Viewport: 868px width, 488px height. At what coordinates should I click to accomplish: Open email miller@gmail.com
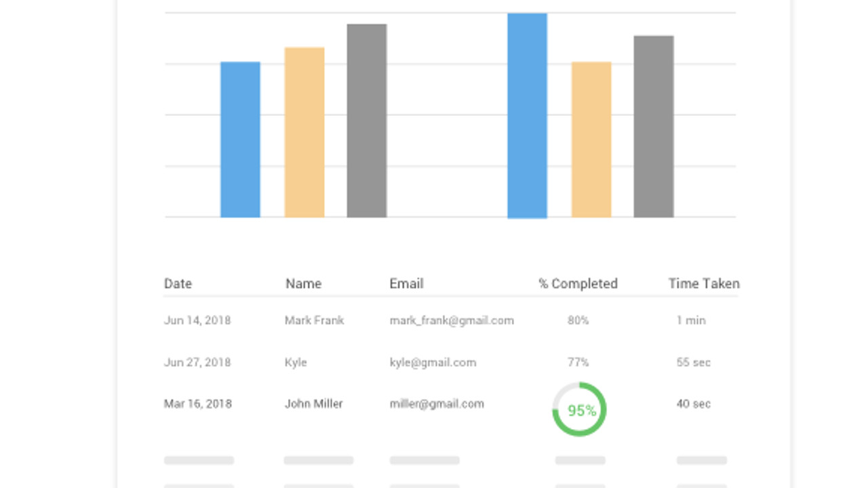pyautogui.click(x=437, y=404)
